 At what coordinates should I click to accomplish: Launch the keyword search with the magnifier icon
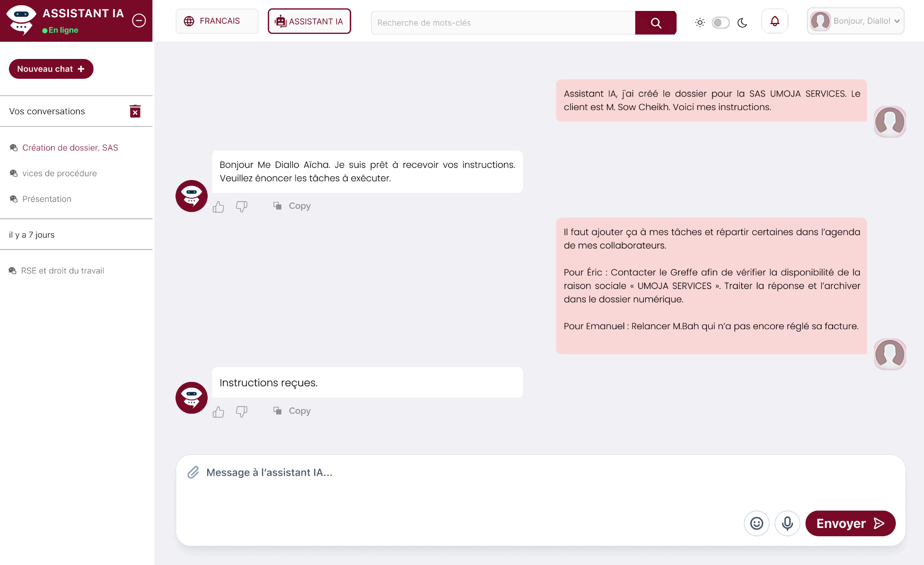tap(656, 22)
